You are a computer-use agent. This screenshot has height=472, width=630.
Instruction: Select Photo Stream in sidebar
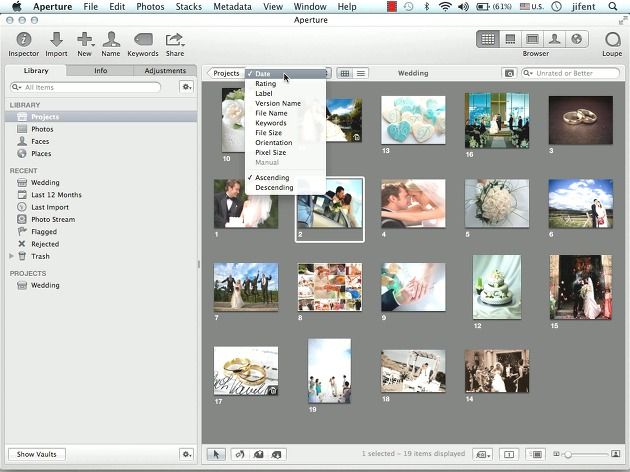click(53, 219)
